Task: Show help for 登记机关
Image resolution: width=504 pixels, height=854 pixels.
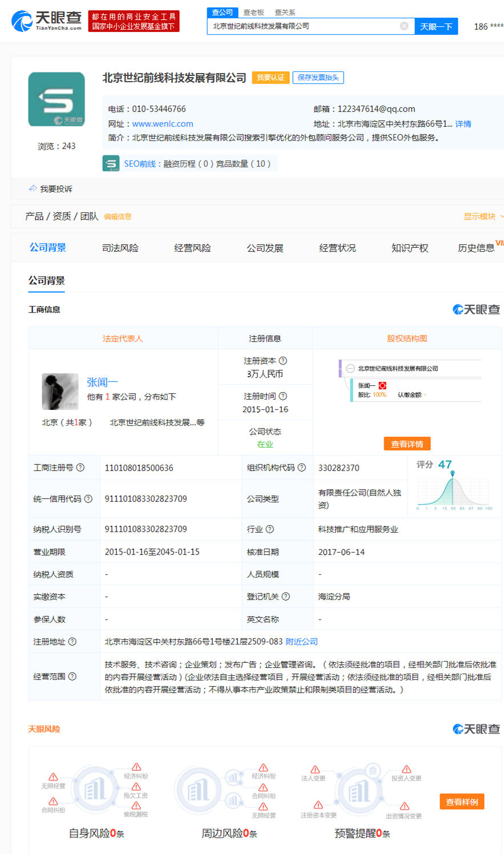Action: [x=286, y=597]
